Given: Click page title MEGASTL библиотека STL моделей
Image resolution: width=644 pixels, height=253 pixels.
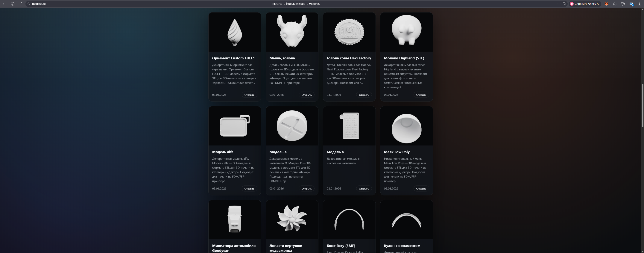Looking at the screenshot, I should (x=296, y=4).
